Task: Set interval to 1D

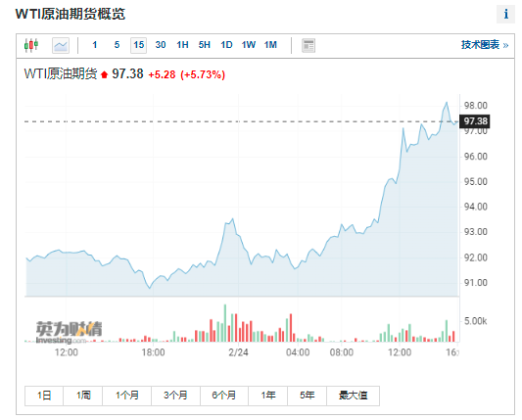Action: click(x=226, y=45)
